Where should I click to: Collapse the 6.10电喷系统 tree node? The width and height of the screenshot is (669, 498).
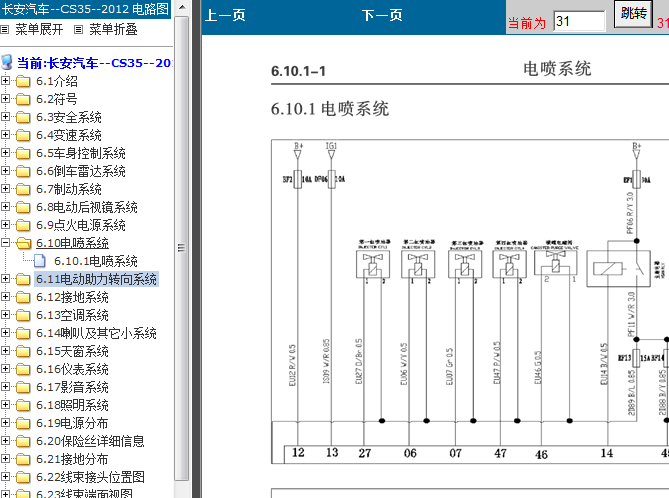[6, 242]
